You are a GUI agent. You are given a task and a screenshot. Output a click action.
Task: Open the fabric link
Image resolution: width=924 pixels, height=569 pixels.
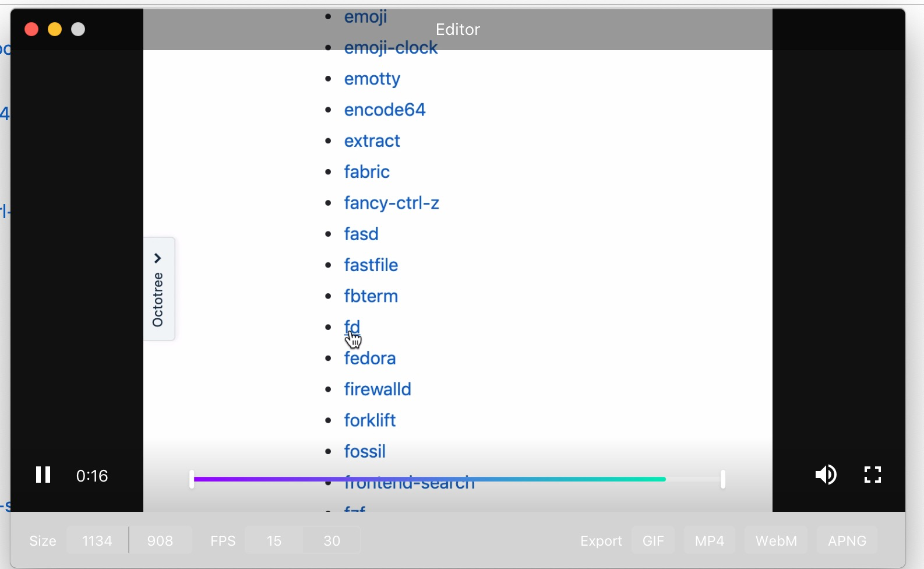366,171
